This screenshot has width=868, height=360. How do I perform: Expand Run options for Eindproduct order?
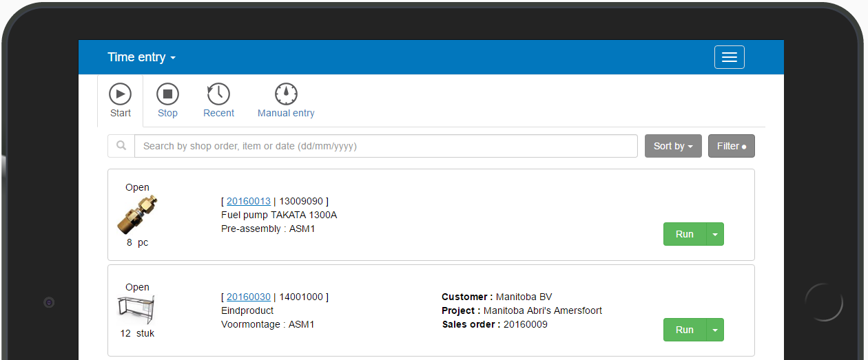[715, 330]
